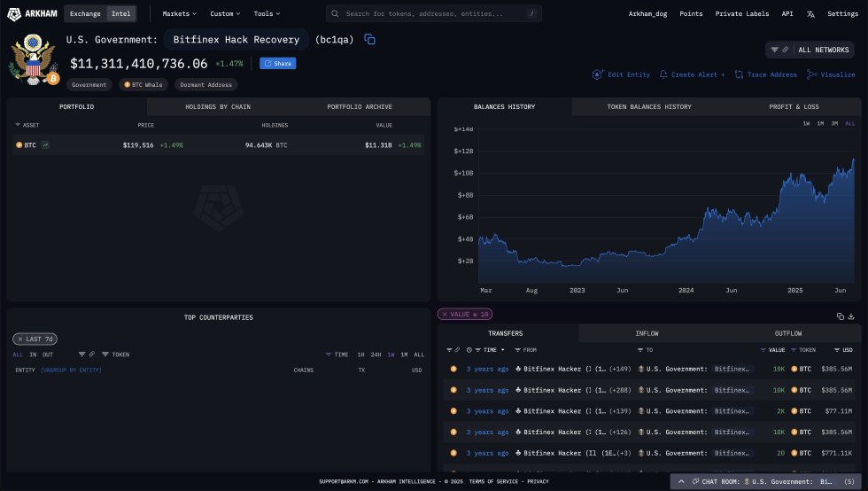Click the Create Alert bell icon

(663, 74)
